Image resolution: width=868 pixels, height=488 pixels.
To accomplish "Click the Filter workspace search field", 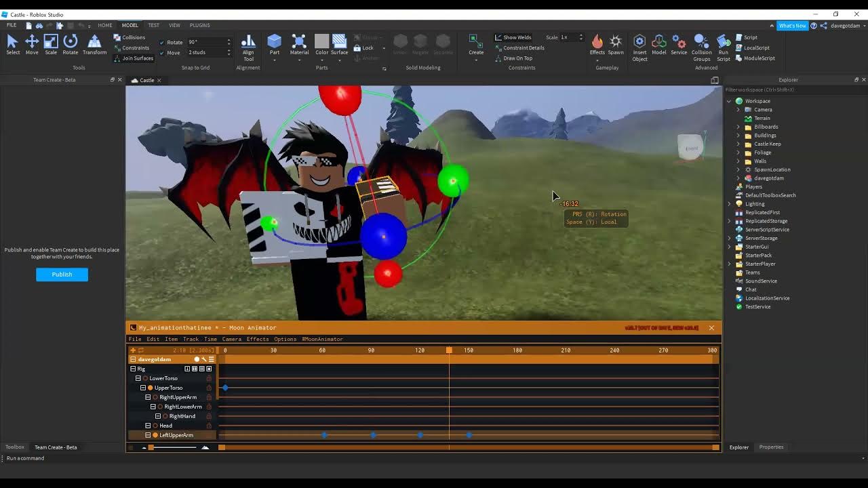I will coord(794,89).
